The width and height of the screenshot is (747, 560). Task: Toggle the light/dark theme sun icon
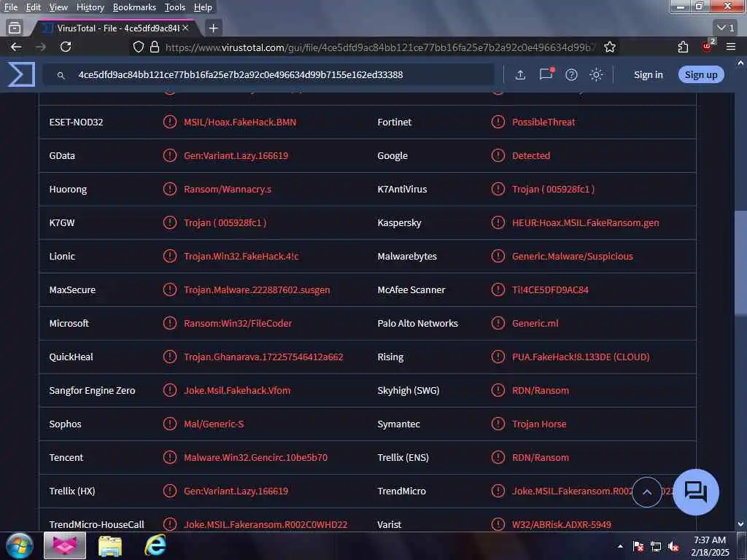[x=596, y=75]
